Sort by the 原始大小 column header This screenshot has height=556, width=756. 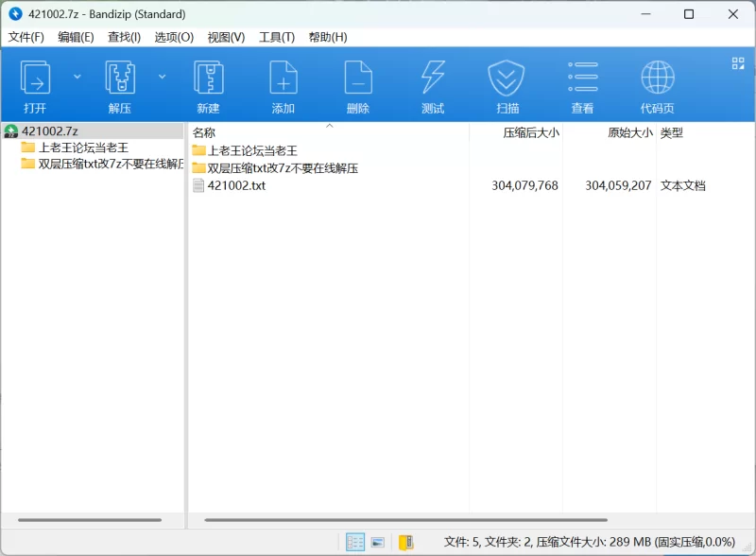[x=629, y=133]
